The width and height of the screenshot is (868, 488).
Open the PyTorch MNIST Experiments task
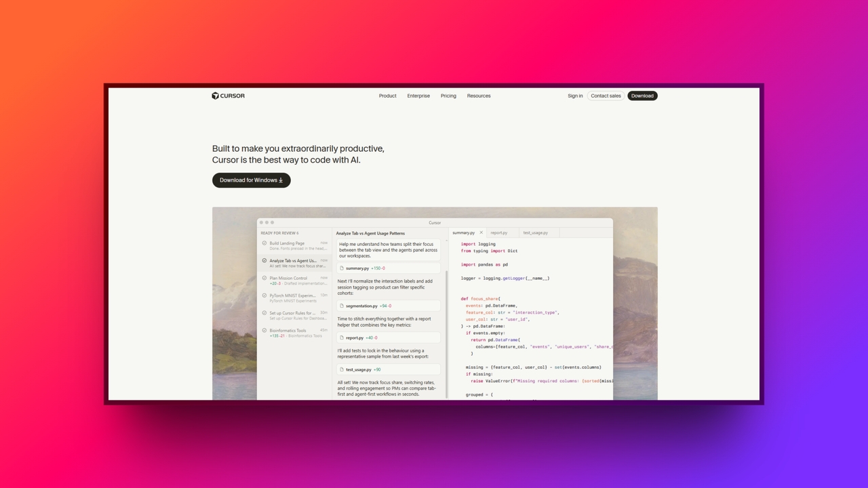[x=294, y=298]
